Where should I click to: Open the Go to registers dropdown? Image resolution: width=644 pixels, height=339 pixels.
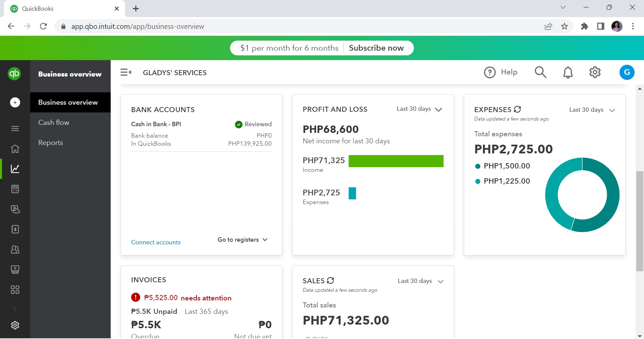click(x=243, y=240)
